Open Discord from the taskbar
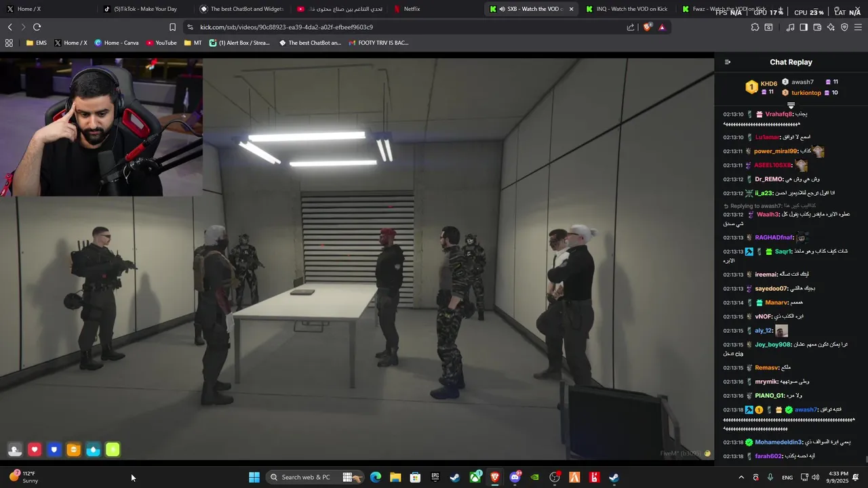 click(x=515, y=477)
